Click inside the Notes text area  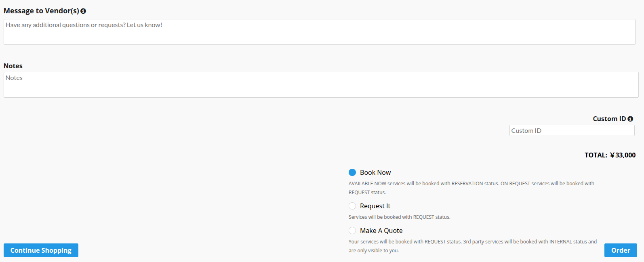[321, 85]
